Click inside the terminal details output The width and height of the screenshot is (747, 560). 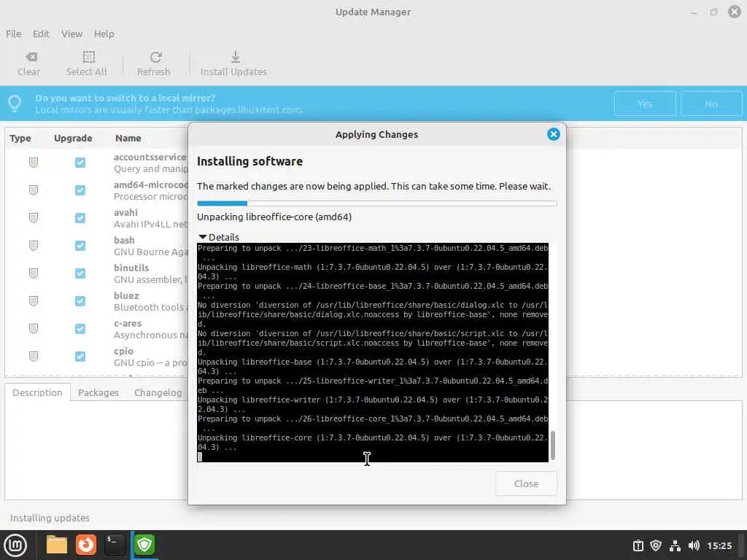pyautogui.click(x=373, y=352)
